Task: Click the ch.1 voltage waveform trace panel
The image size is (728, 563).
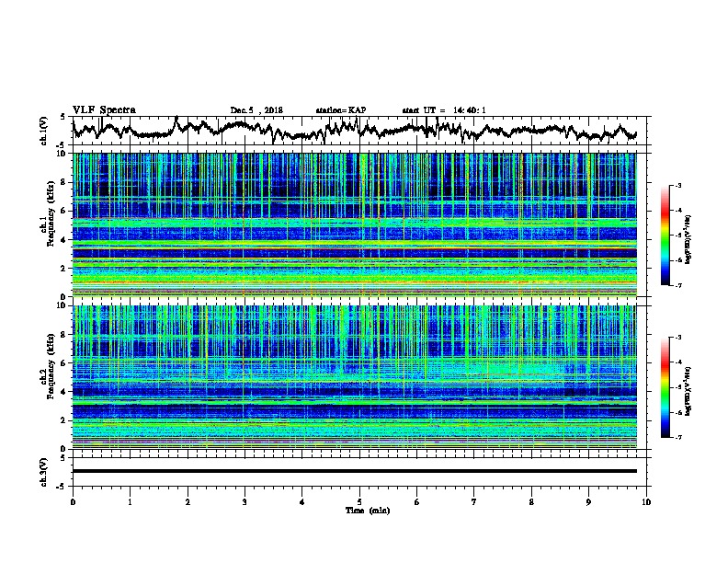Action: (x=361, y=131)
